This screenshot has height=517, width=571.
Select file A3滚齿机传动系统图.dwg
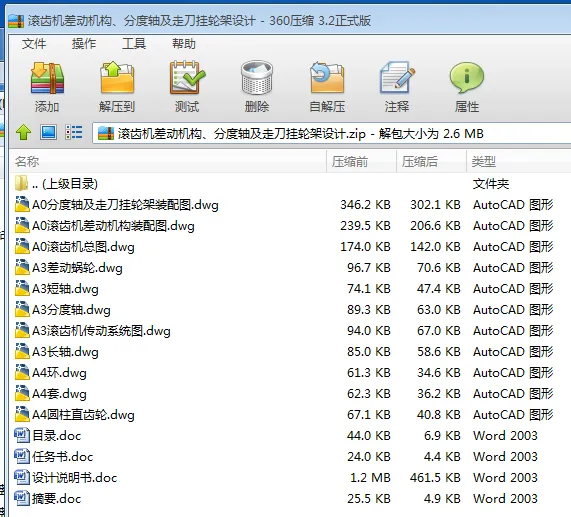101,331
